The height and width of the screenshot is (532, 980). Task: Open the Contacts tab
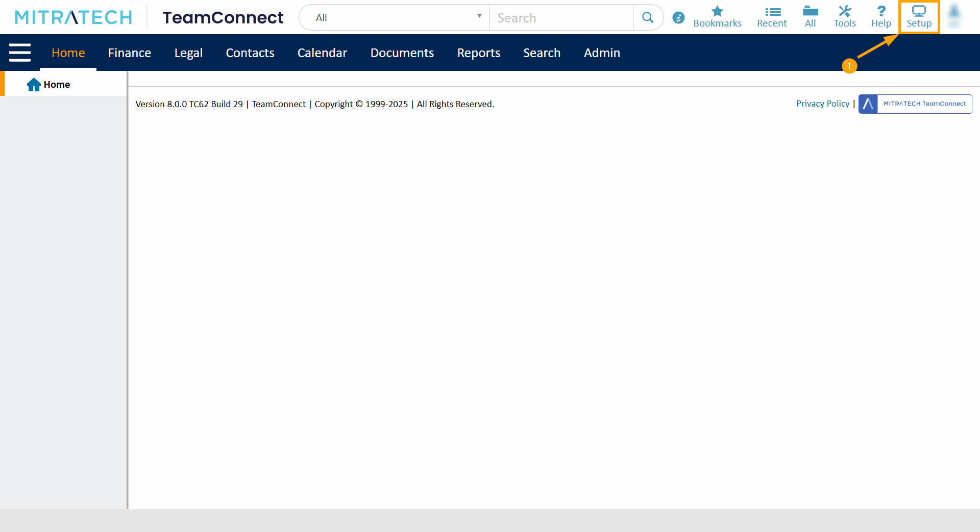click(x=250, y=53)
